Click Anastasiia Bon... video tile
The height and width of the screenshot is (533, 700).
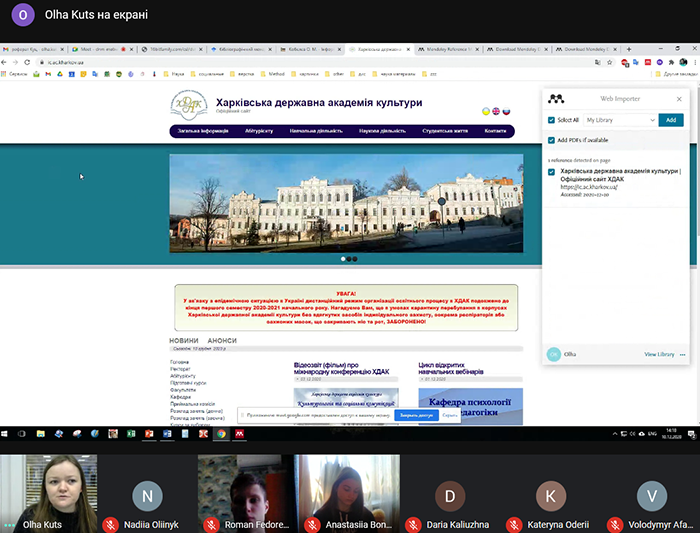(347, 494)
